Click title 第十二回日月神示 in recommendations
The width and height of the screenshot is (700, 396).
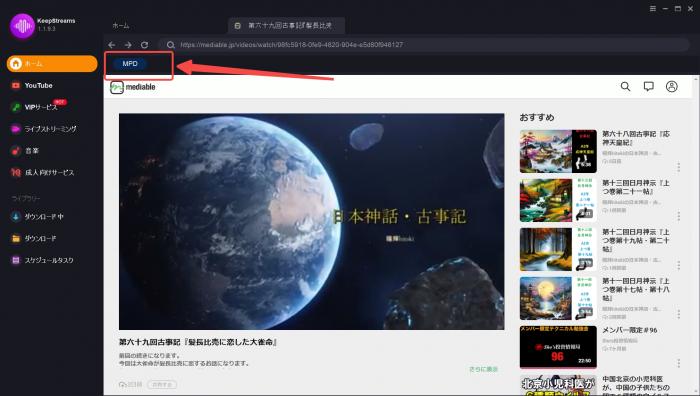click(x=636, y=240)
